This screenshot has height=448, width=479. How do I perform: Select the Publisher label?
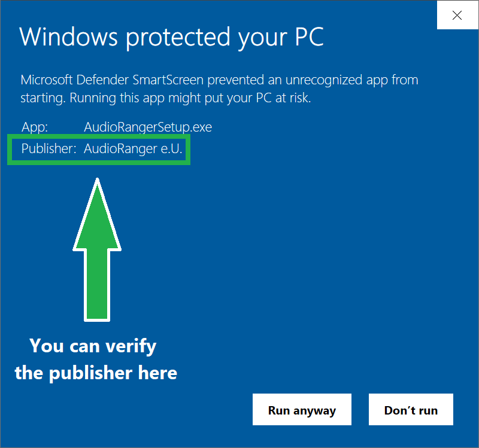point(45,149)
